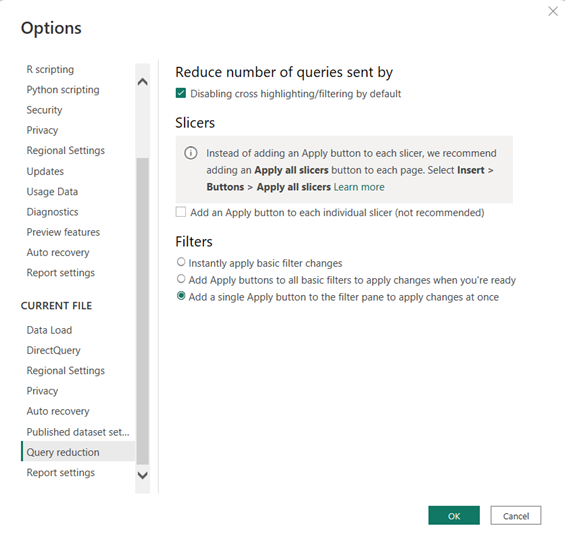Follow the Learn more link
Image resolution: width=565 pixels, height=542 pixels.
[359, 187]
